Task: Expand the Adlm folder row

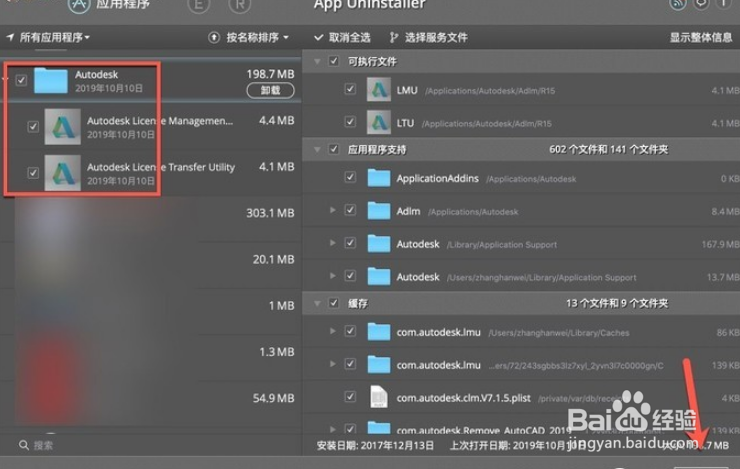Action: pos(333,210)
